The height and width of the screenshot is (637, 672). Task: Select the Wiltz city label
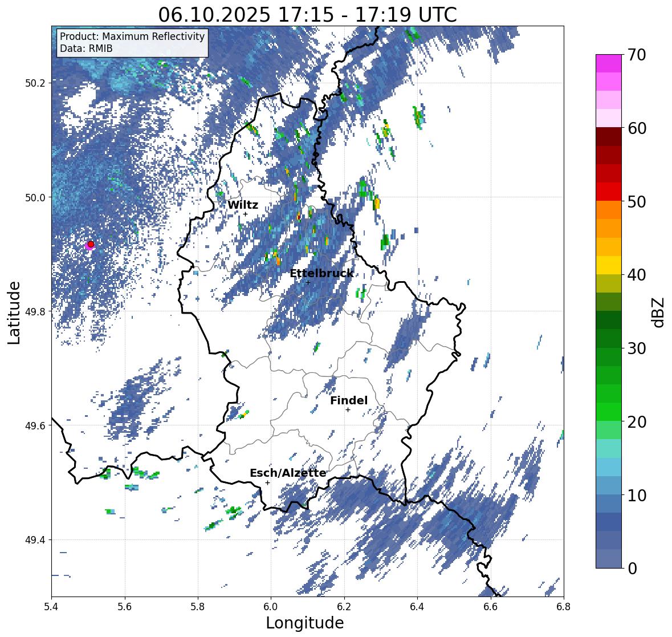tap(243, 205)
